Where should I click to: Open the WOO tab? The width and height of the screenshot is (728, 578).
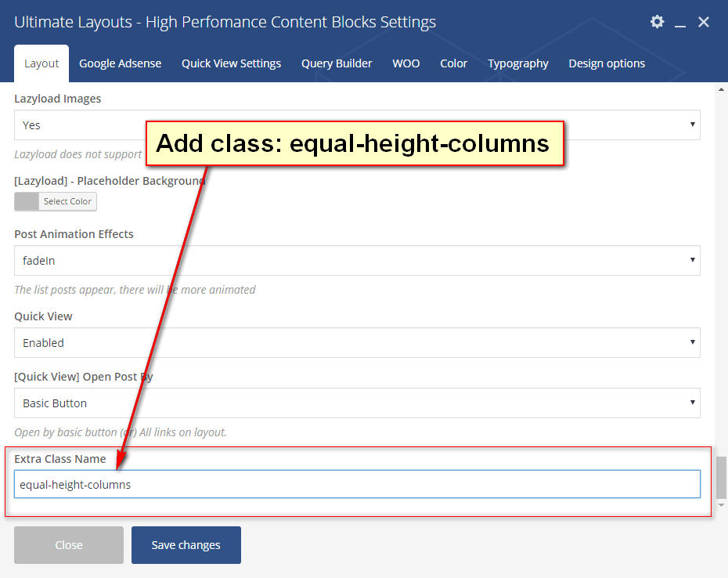[406, 63]
